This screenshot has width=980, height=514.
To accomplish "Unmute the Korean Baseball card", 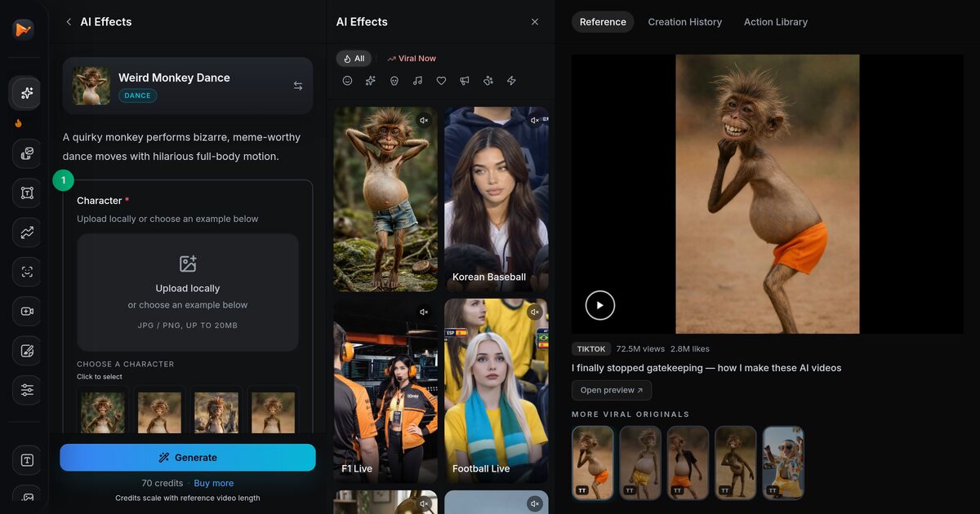I will tap(535, 121).
